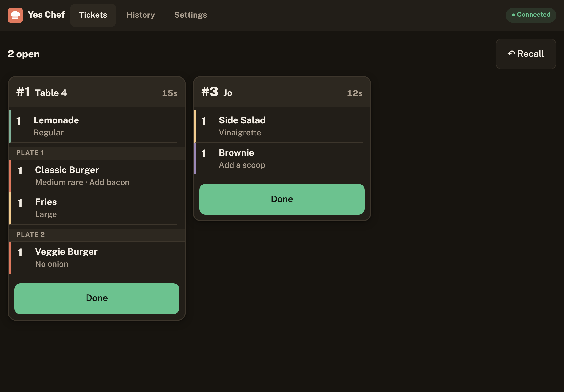Click the #3 Jo ticket header
Viewport: 564px width, 392px height.
(282, 92)
